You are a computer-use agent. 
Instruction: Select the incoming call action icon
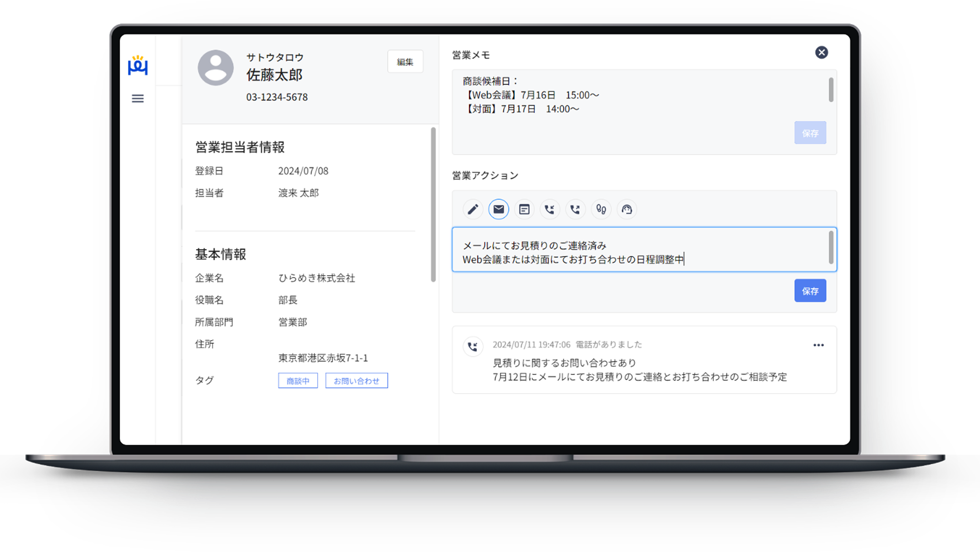pyautogui.click(x=550, y=209)
